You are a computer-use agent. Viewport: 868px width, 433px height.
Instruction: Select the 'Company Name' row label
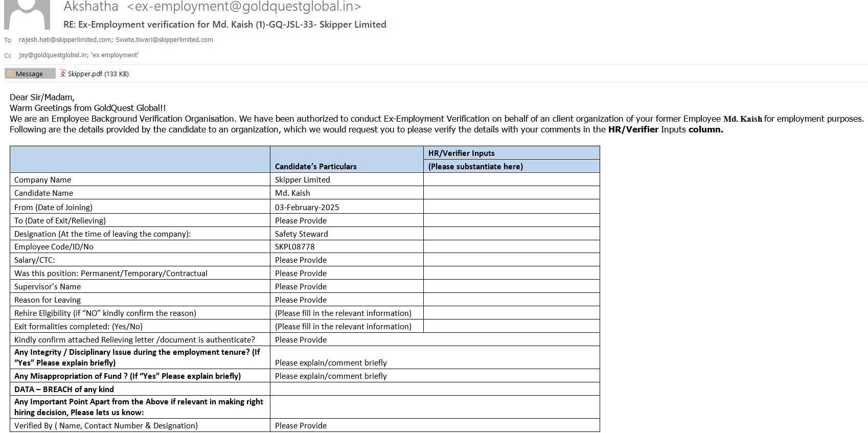point(42,179)
